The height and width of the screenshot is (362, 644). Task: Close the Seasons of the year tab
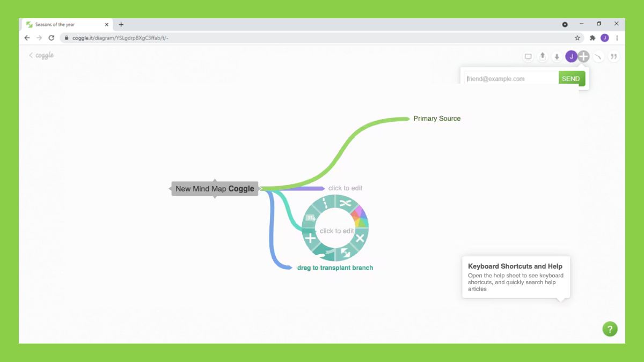click(106, 25)
